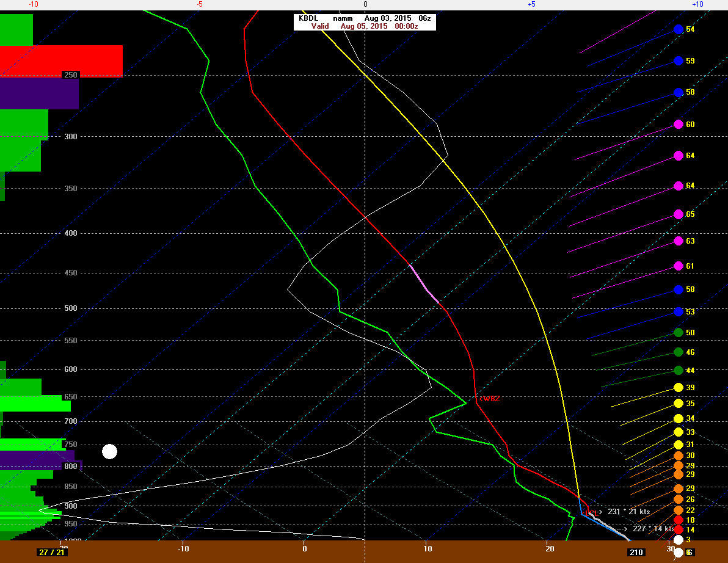This screenshot has height=563, width=728.
Task: Select the magenta wind dot labeled 65
Action: tap(679, 214)
